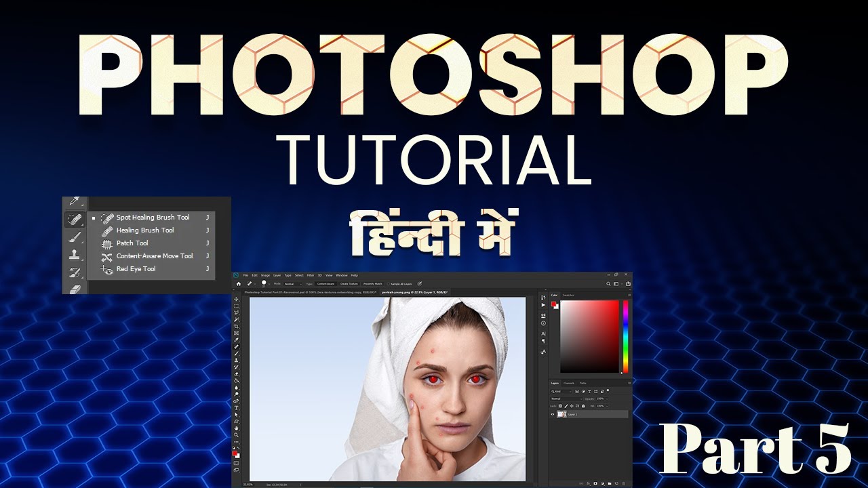Select the active Spot Healing Brush tool

pyautogui.click(x=236, y=346)
